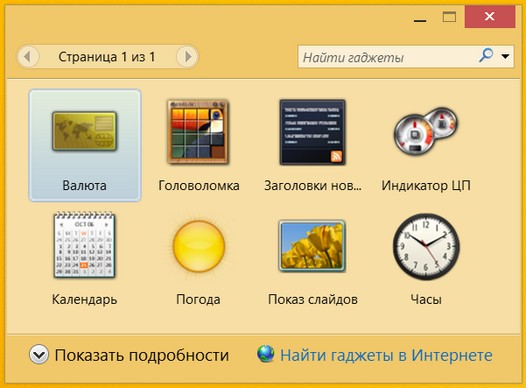Screen dimensions: 526x388
Task: Click the magnifier search icon
Action: coord(486,55)
